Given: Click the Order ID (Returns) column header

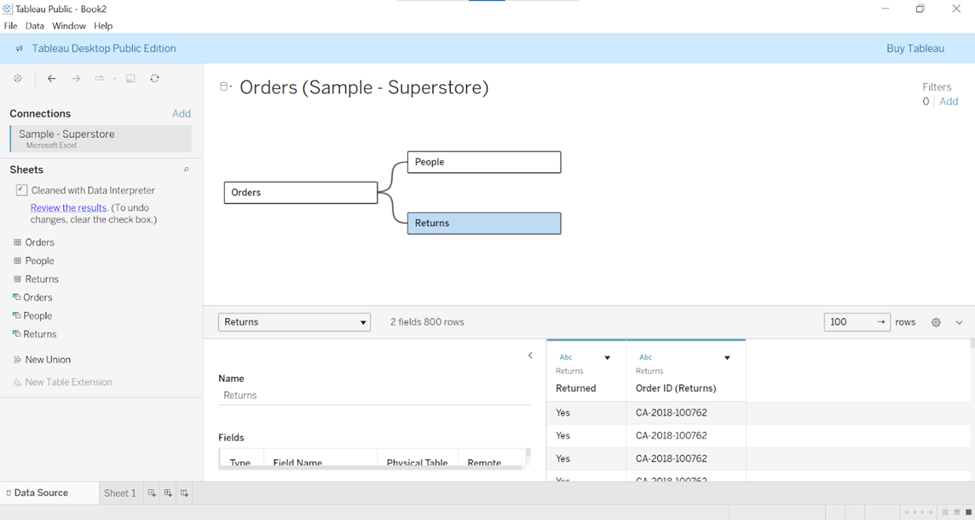Looking at the screenshot, I should pyautogui.click(x=676, y=388).
